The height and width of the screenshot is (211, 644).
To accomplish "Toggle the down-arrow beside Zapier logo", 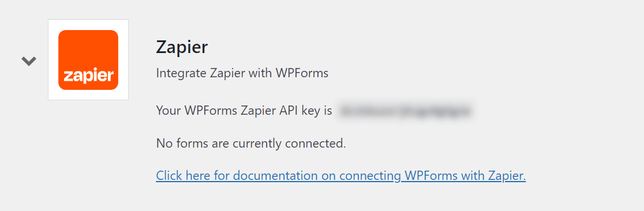I will 29,61.
